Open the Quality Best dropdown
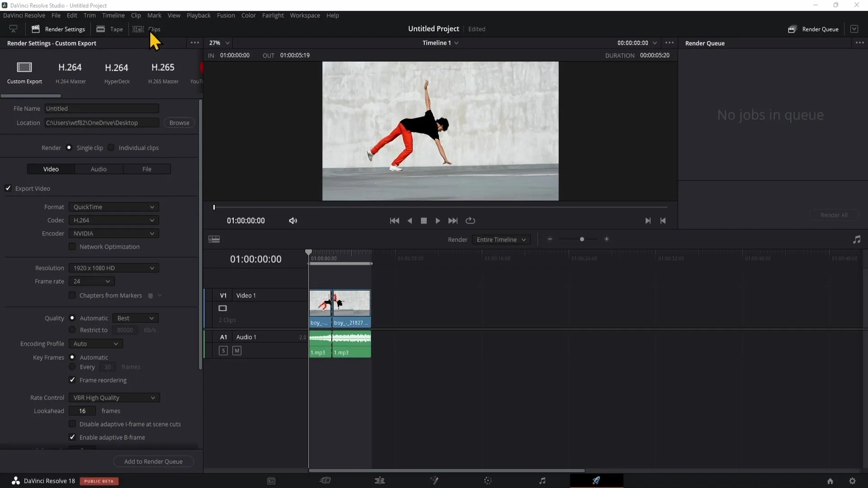This screenshot has height=488, width=868. [x=135, y=318]
